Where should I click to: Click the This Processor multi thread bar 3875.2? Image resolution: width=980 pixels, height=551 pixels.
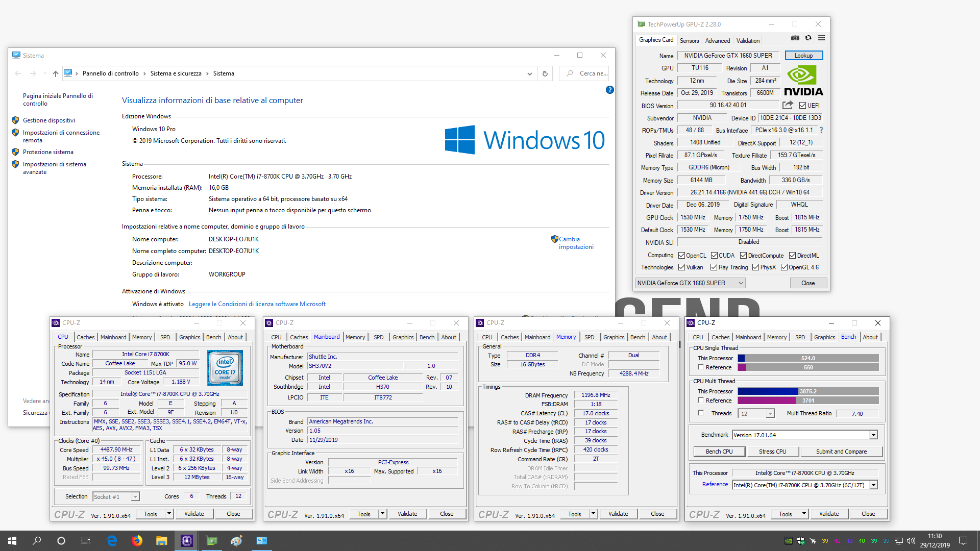808,391
